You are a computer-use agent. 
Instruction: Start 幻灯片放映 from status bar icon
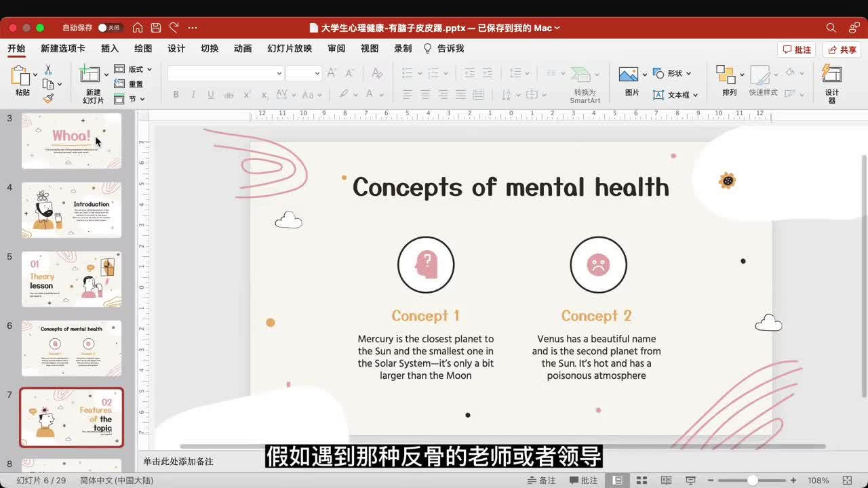point(690,481)
